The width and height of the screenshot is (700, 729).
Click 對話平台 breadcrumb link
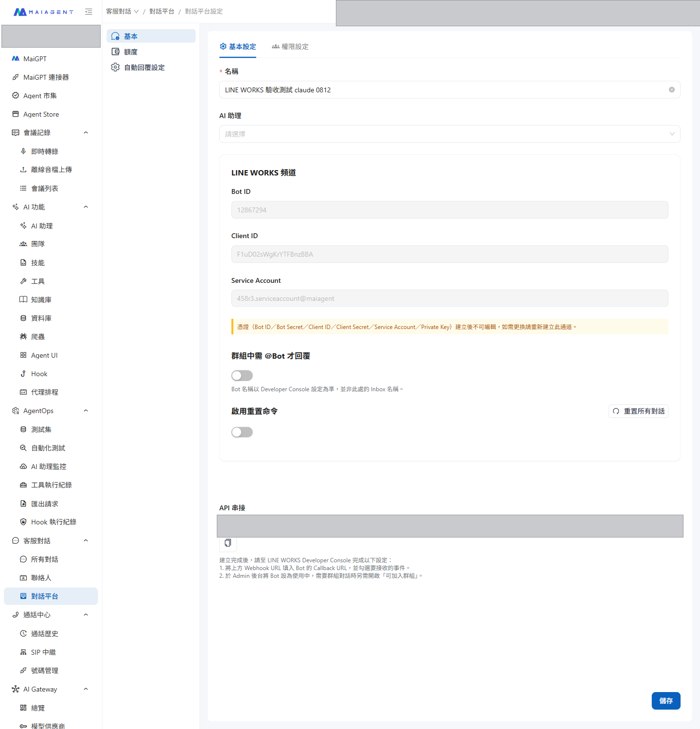point(162,12)
